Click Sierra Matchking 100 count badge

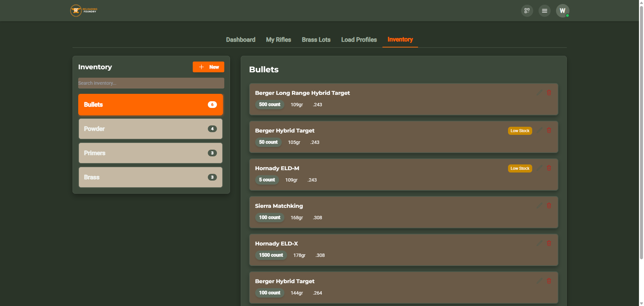(270, 218)
